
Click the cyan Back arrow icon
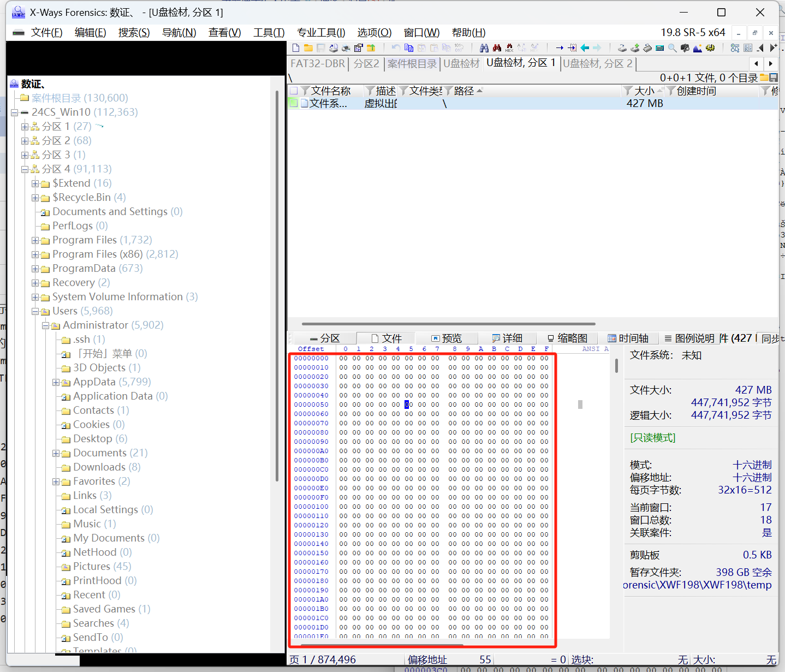[585, 48]
